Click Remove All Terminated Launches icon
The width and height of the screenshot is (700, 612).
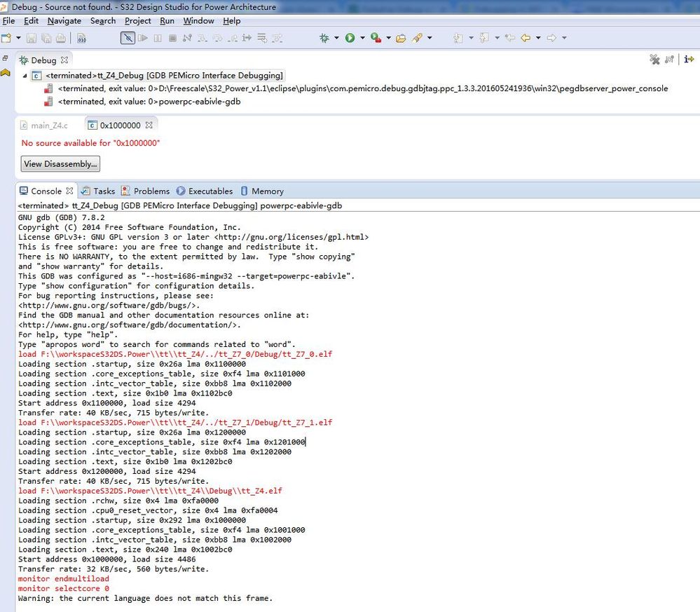pyautogui.click(x=654, y=60)
